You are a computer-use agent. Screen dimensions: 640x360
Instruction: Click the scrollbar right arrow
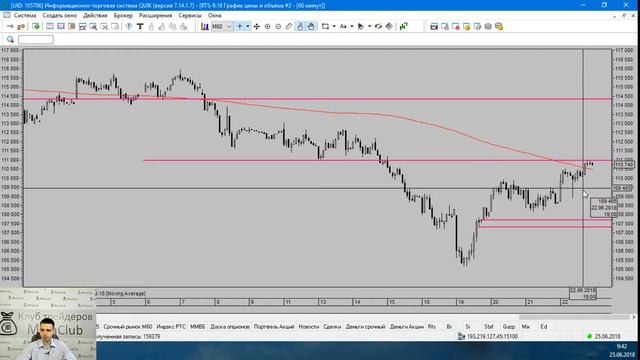click(633, 317)
